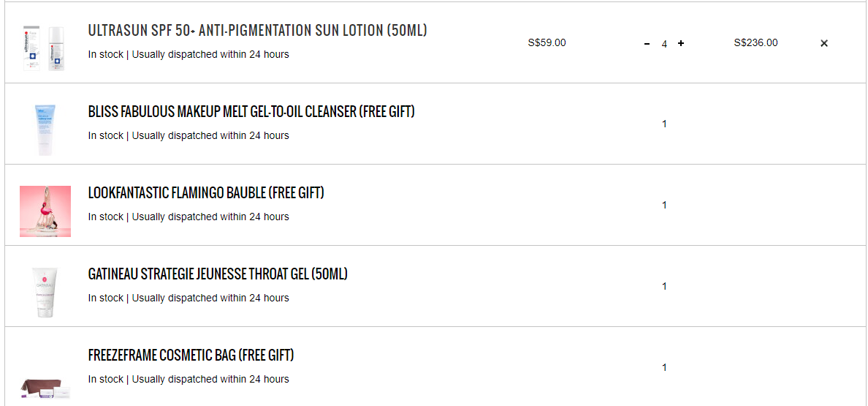This screenshot has height=406, width=868.
Task: Click the Ultrasun sun lotion product image
Action: 45,48
